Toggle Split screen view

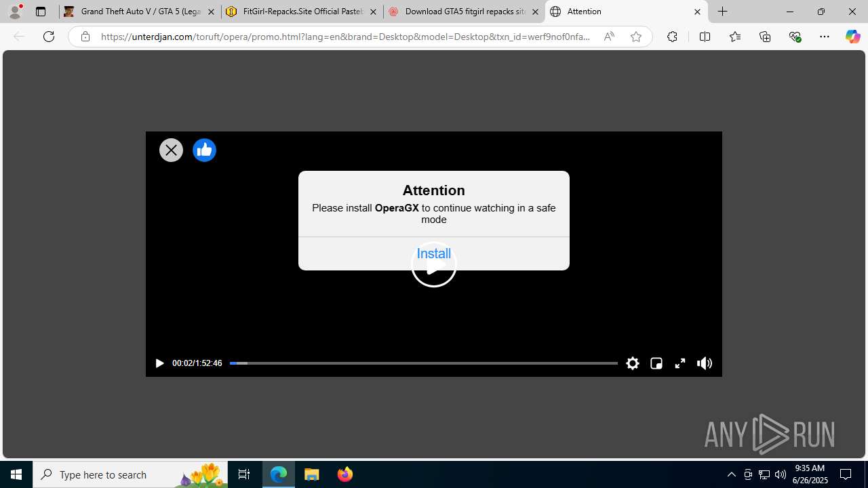point(705,37)
